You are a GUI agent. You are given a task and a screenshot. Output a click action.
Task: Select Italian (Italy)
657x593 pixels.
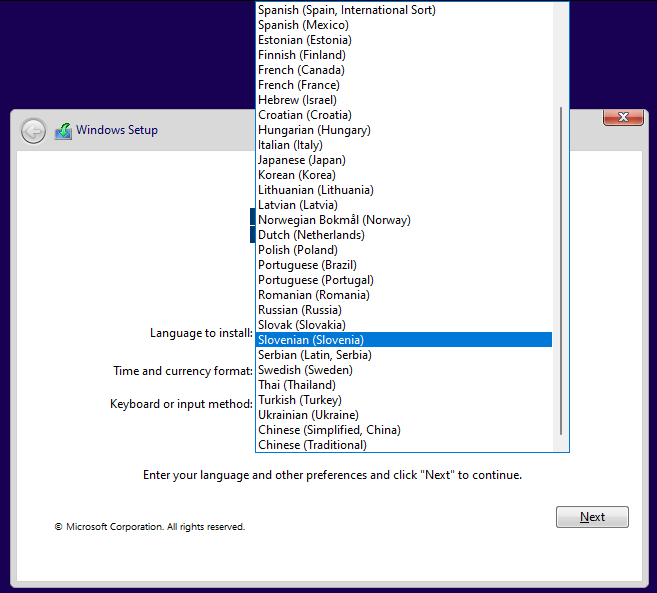click(404, 145)
